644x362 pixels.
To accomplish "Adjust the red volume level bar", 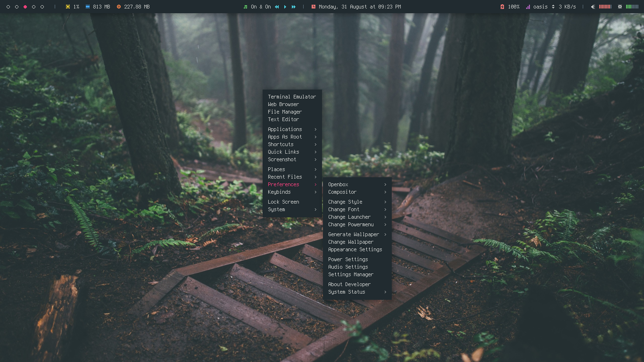I will pos(605,7).
